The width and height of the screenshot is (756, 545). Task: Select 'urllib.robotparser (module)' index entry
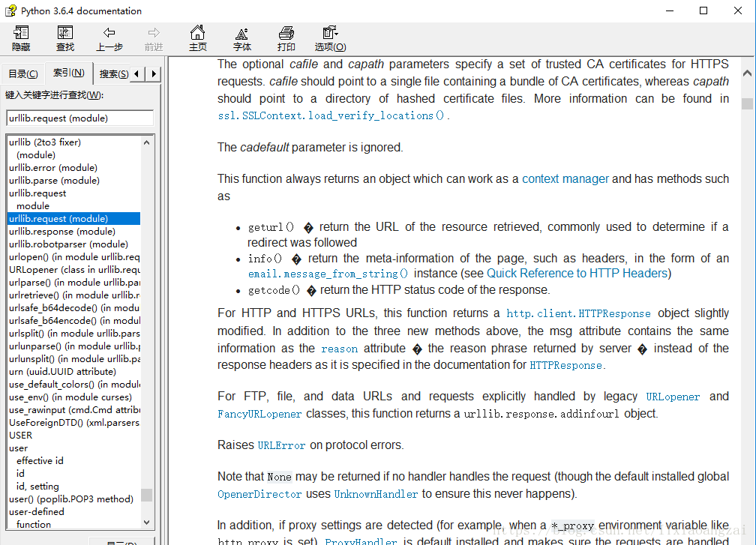pos(68,244)
